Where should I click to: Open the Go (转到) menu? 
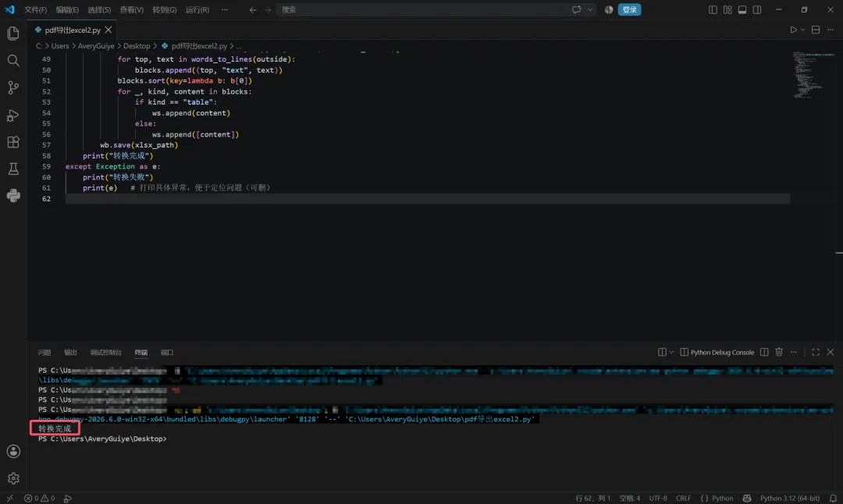(x=165, y=9)
